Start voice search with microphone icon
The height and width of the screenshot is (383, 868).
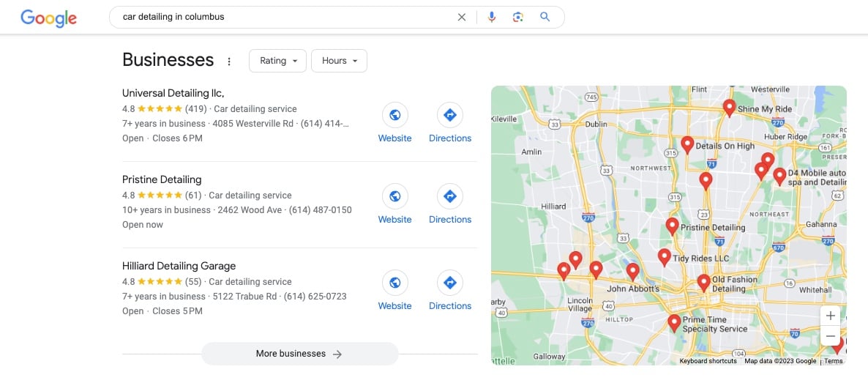(492, 17)
